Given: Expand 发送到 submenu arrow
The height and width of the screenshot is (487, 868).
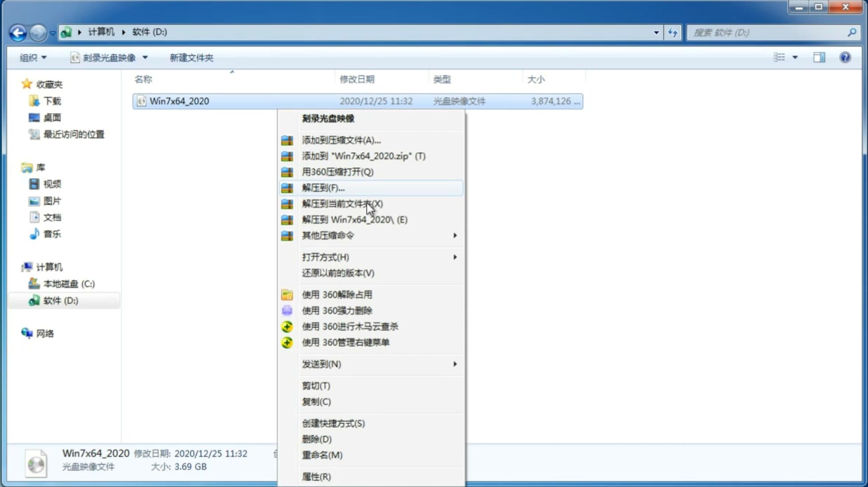Looking at the screenshot, I should tap(454, 364).
